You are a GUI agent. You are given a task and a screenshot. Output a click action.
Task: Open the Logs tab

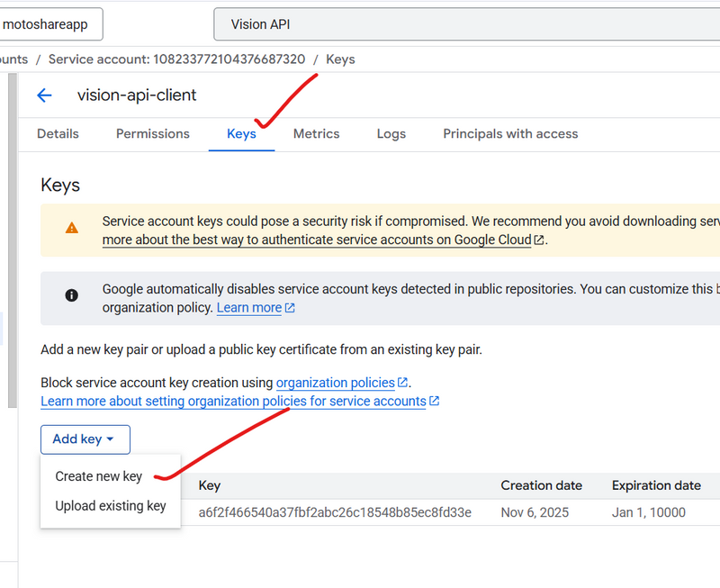point(391,133)
